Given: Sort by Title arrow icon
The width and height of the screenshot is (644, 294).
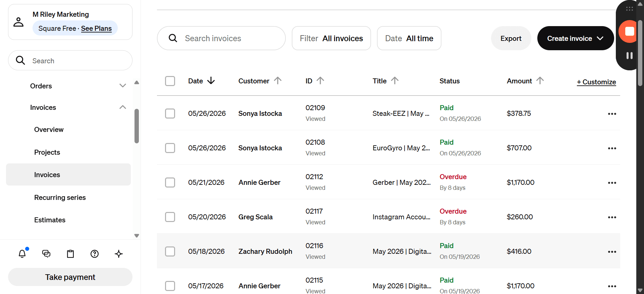Looking at the screenshot, I should tap(395, 81).
